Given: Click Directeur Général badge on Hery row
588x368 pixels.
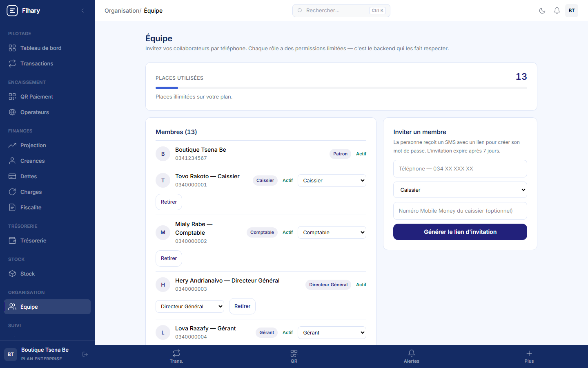Looking at the screenshot, I should (328, 285).
